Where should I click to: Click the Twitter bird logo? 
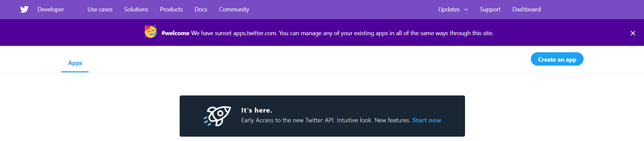[24, 9]
